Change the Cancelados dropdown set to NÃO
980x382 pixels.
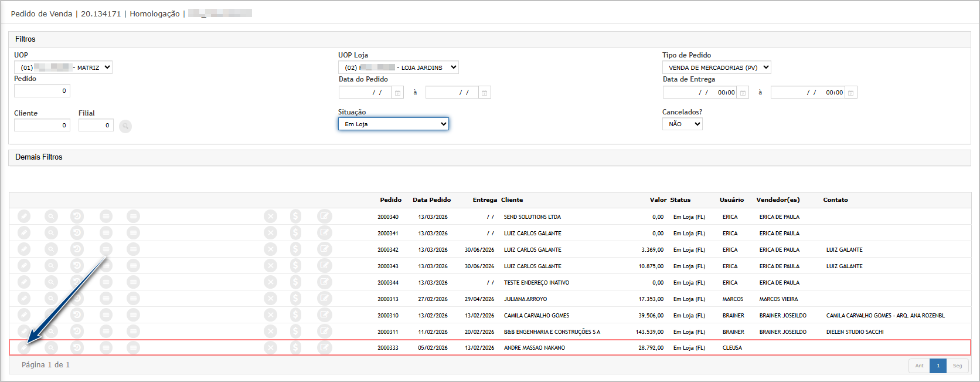tap(682, 124)
